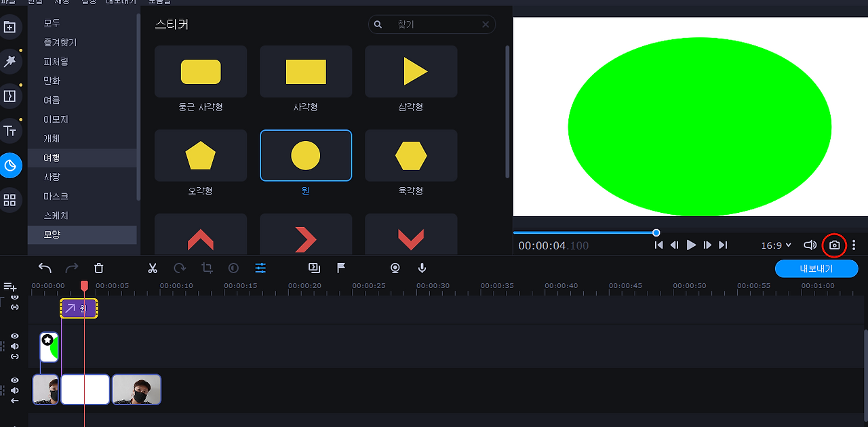
Task: Open the webcam recording icon
Action: [x=395, y=268]
